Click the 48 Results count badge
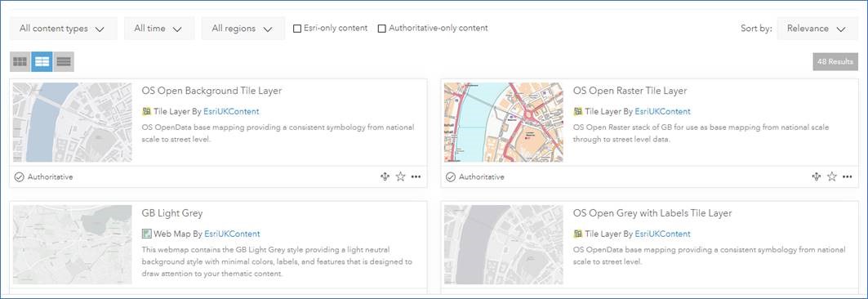 click(835, 61)
